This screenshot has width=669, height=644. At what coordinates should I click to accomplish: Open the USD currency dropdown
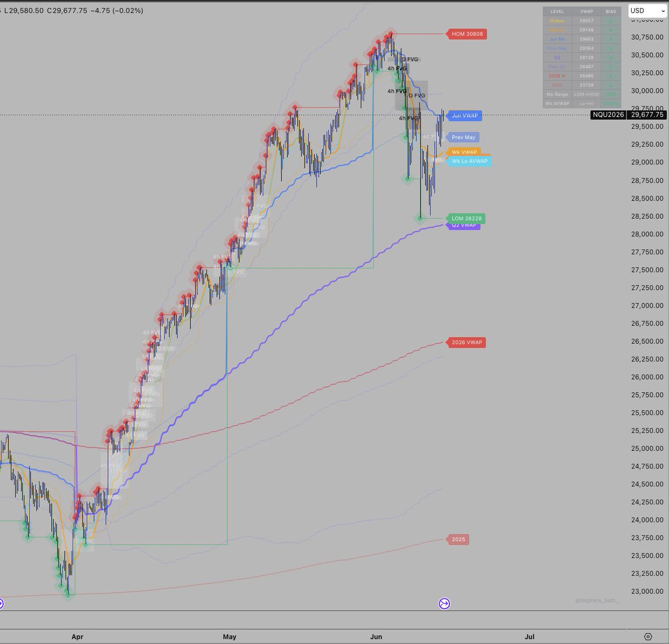tap(647, 11)
